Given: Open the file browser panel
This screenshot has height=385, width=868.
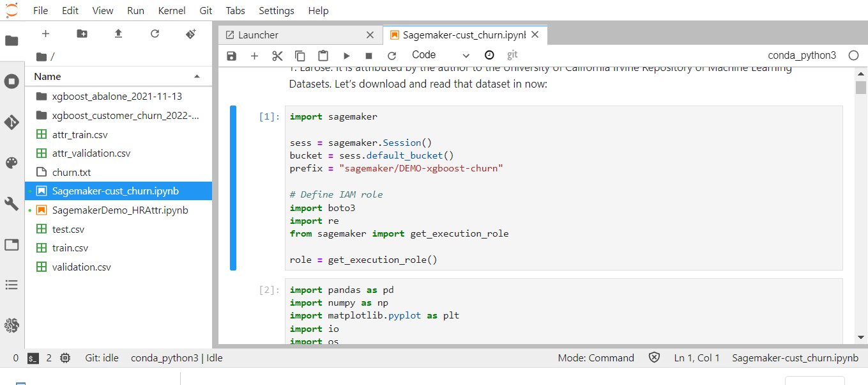Looking at the screenshot, I should [11, 40].
